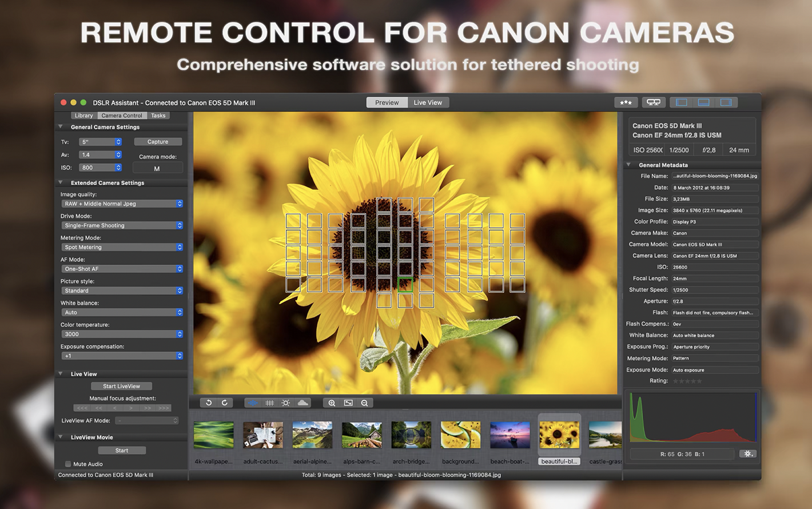Screen dimensions: 812x509
Task: Toggle the left sidebar panel
Action: pos(682,102)
